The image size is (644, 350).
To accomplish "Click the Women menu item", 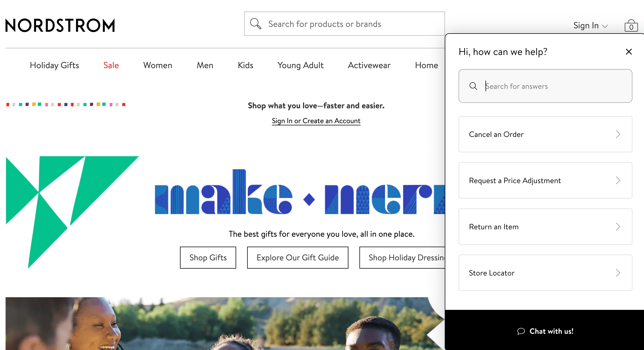I will (157, 65).
